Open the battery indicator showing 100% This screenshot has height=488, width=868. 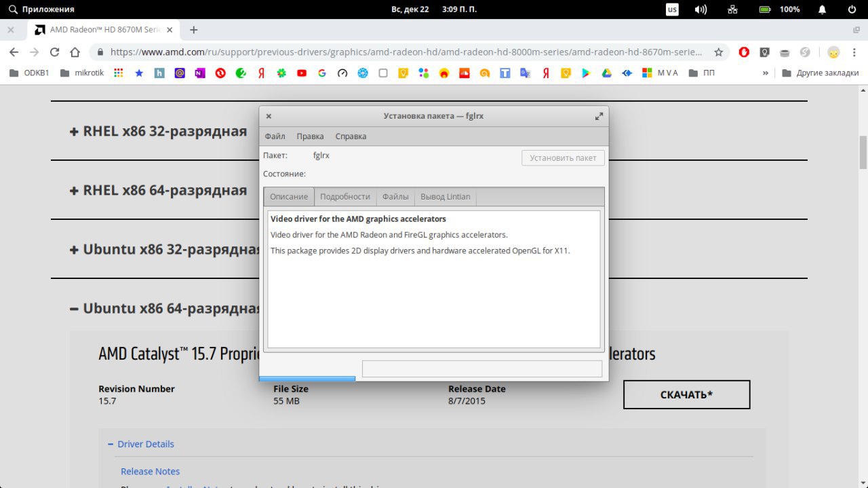point(779,10)
